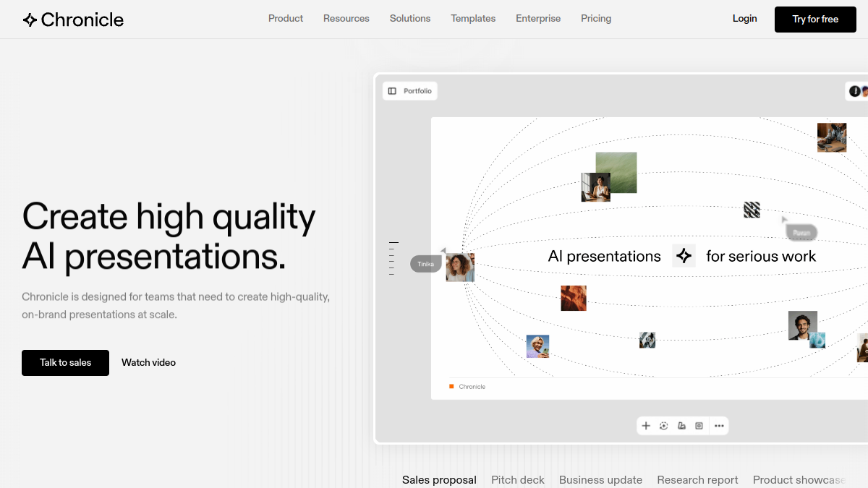
Task: Click the orange square next to the Chronicle footer
Action: pos(451,387)
